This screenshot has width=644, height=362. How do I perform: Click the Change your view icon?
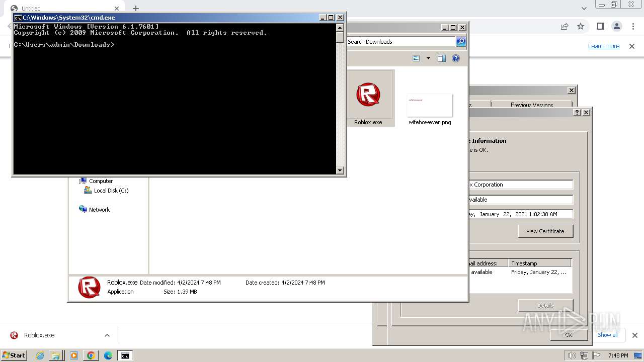click(416, 58)
